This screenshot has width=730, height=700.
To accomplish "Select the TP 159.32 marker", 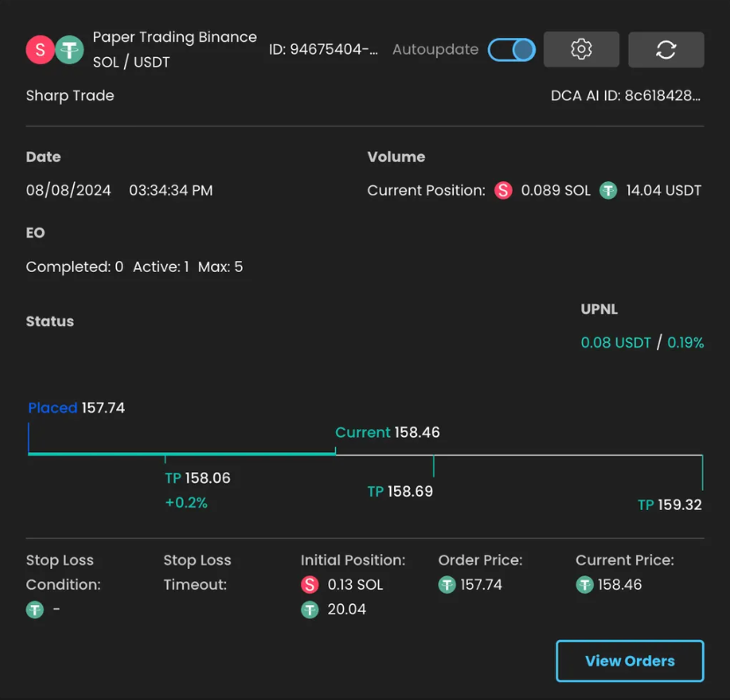I will point(669,505).
